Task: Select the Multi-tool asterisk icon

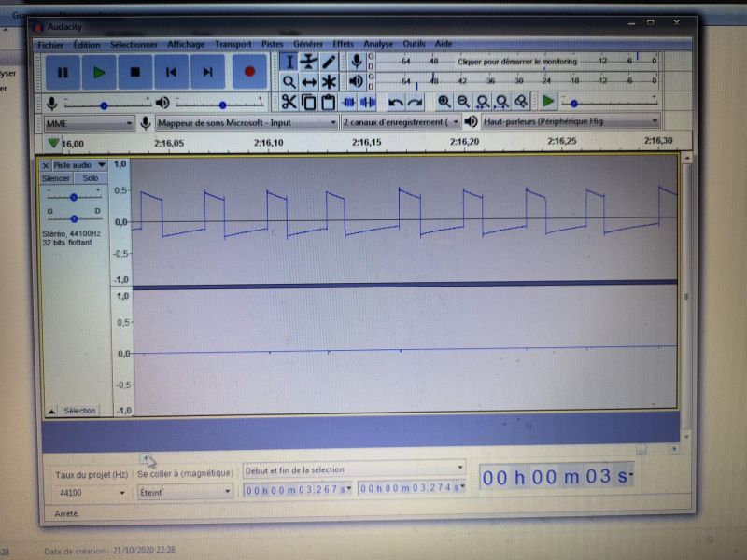Action: click(329, 82)
